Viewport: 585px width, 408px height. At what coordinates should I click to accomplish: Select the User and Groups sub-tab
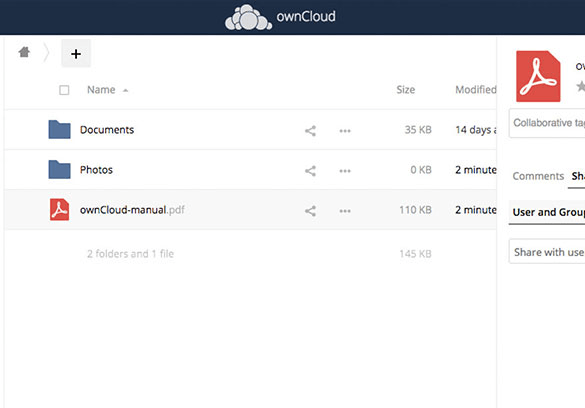(548, 212)
